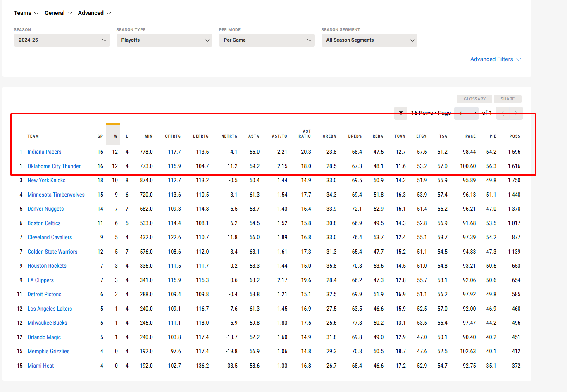
Task: Open Denver Nuggets team link
Action: [x=45, y=209]
